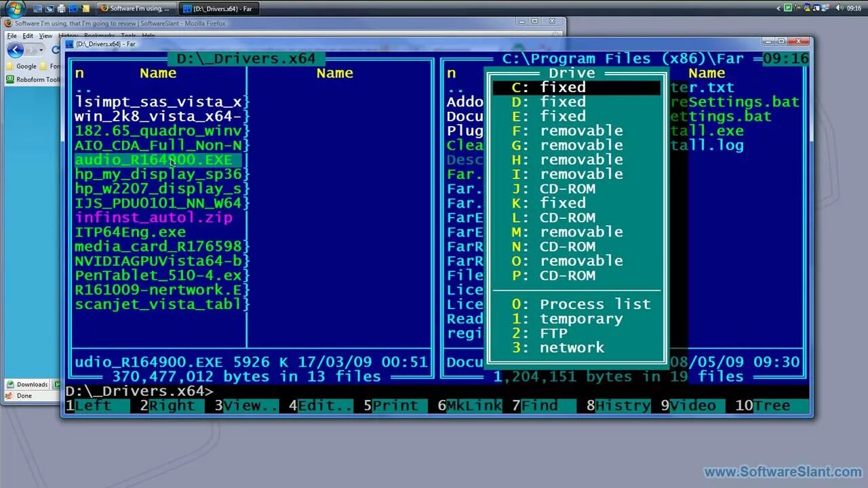Click the 7 Find function key
This screenshot has width=868, height=488.
545,405
